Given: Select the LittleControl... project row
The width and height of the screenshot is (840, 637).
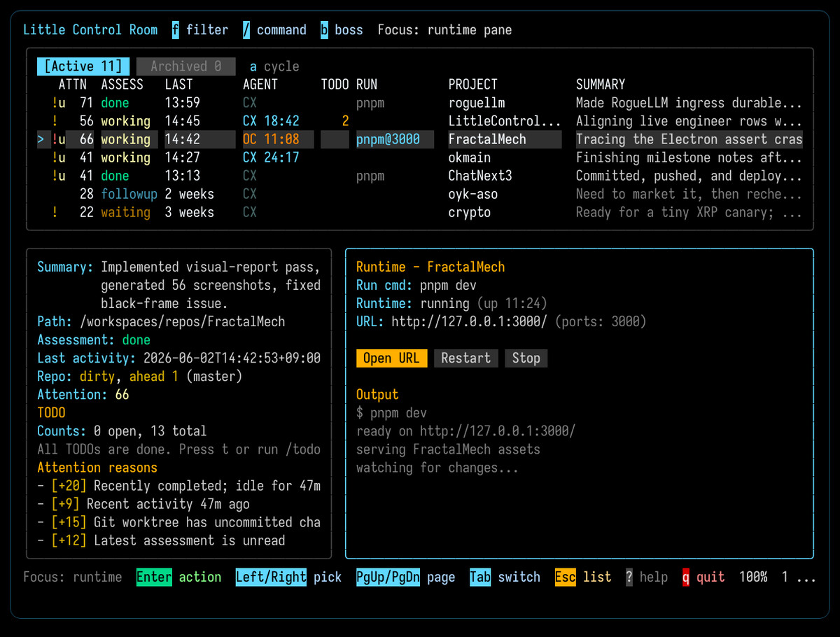Looking at the screenshot, I should [x=420, y=121].
